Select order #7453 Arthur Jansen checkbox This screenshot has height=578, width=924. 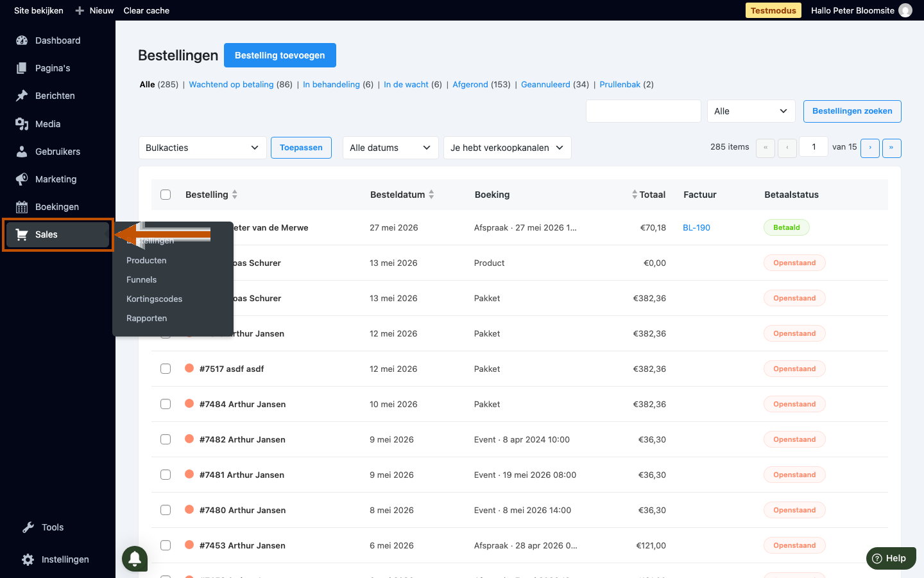(x=166, y=545)
